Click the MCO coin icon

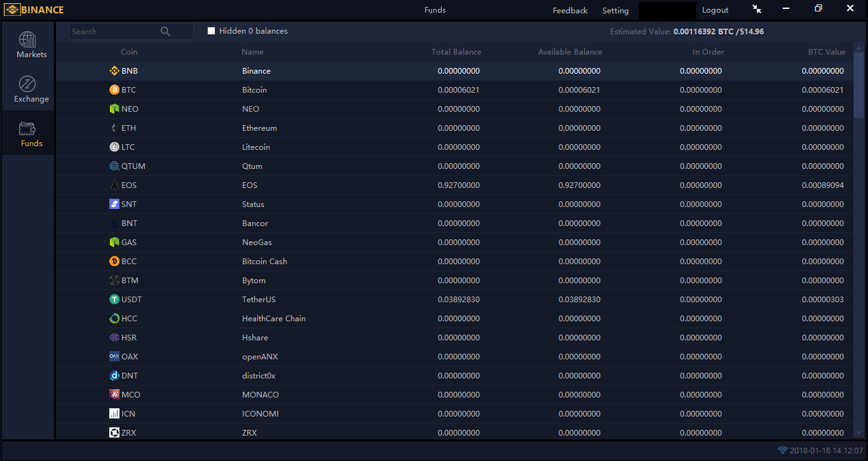pyautogui.click(x=114, y=395)
